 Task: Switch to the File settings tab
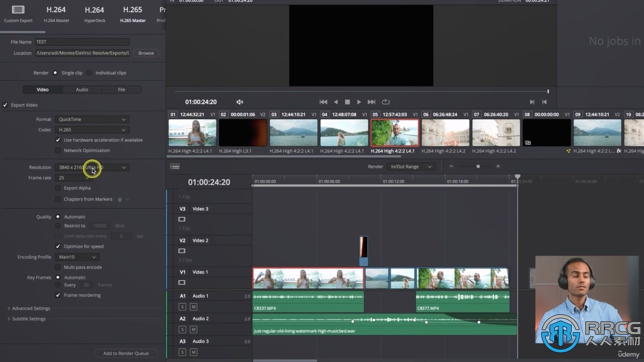(x=122, y=89)
